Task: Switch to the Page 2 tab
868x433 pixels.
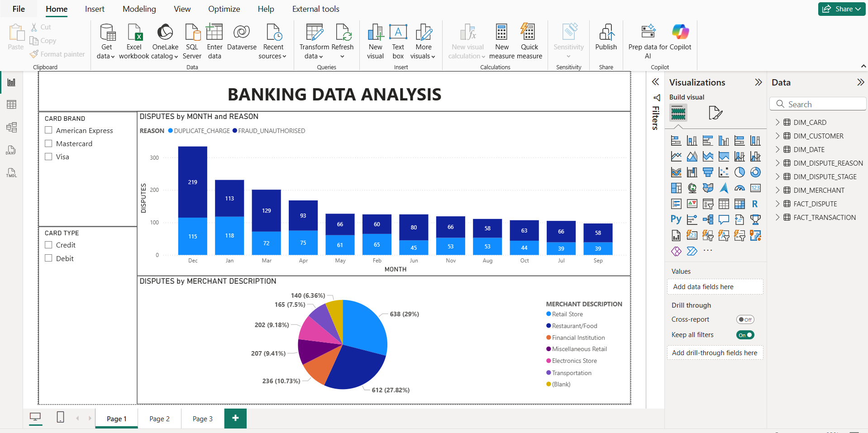Action: 159,419
